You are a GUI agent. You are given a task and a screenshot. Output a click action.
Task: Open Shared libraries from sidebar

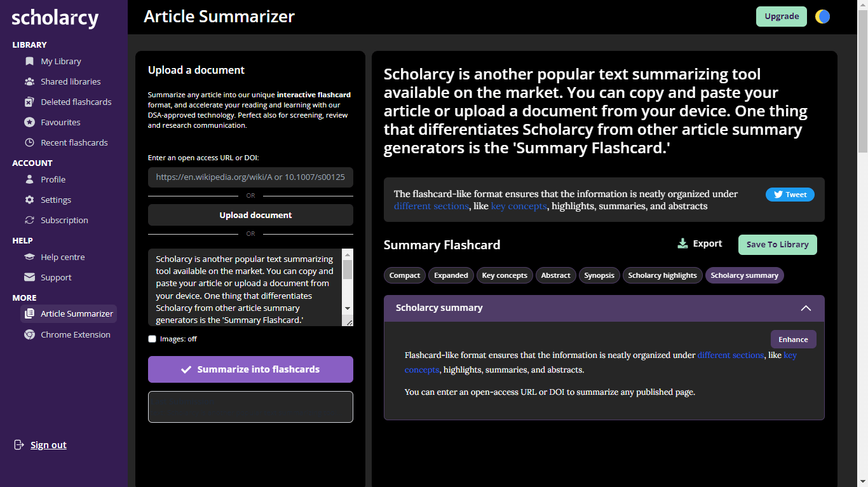click(x=71, y=81)
